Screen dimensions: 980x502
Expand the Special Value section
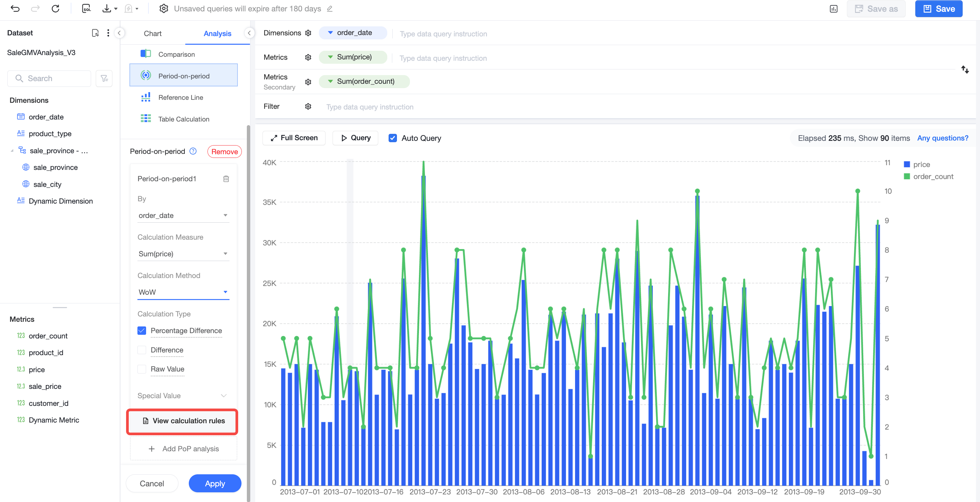pyautogui.click(x=182, y=396)
